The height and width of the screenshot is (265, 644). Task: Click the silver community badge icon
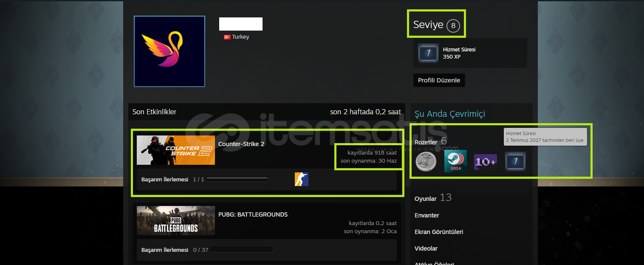pos(425,162)
